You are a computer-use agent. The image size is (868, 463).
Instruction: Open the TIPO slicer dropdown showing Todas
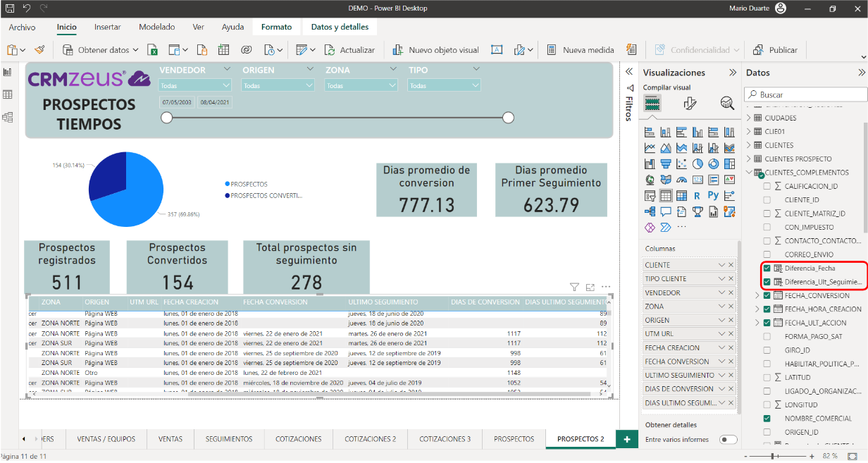[445, 85]
